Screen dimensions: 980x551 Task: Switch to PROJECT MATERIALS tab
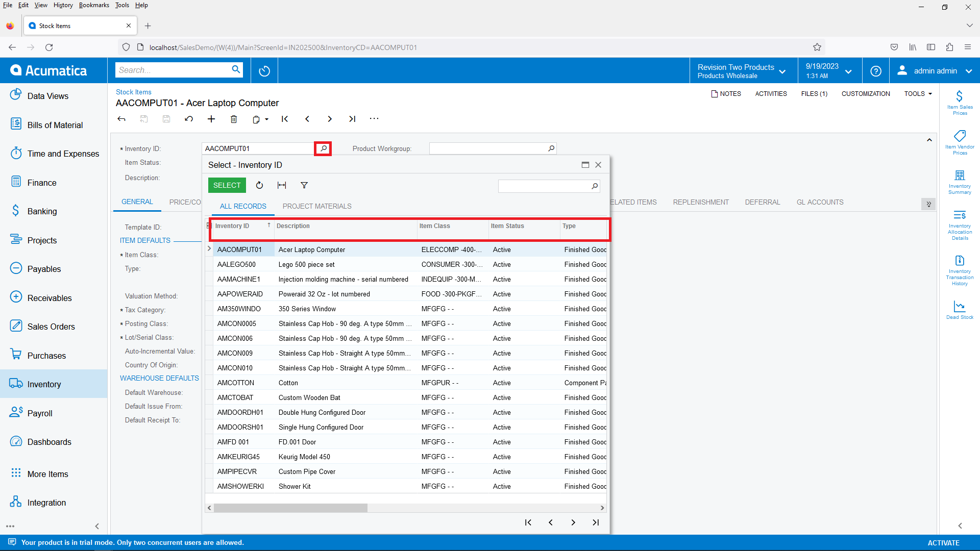(317, 206)
